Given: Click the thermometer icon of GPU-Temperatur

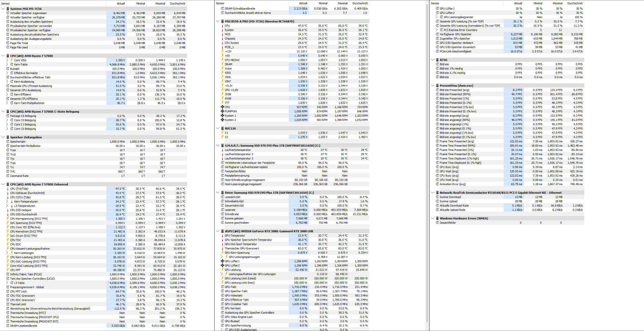Looking at the screenshot, I should click(222, 236).
